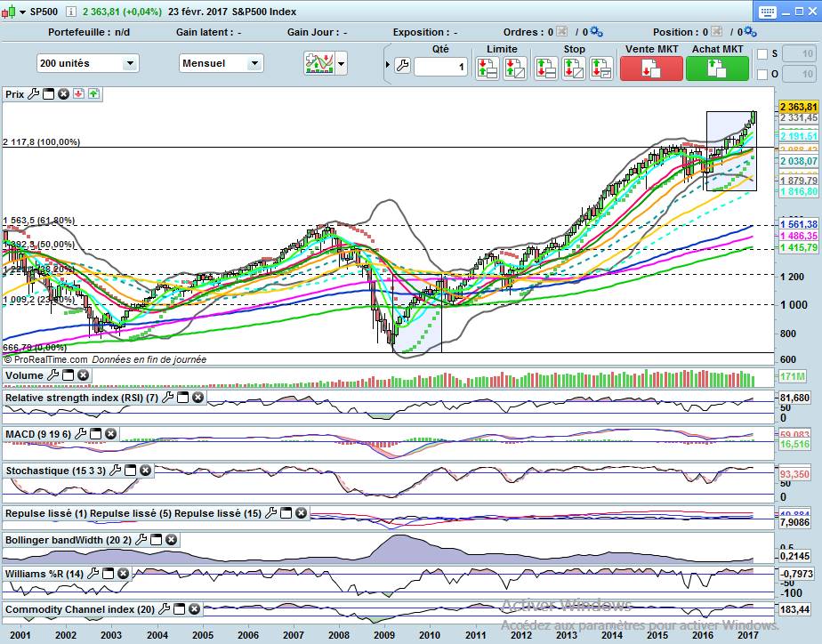Open Prix settings with the wrench icon
The height and width of the screenshot is (644, 822).
pyautogui.click(x=34, y=93)
